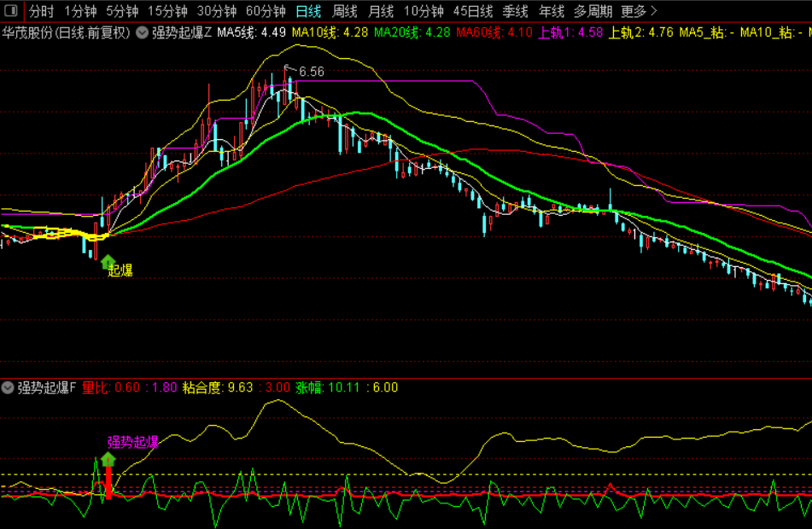
Task: Select the 45日线 period tab
Action: [473, 11]
